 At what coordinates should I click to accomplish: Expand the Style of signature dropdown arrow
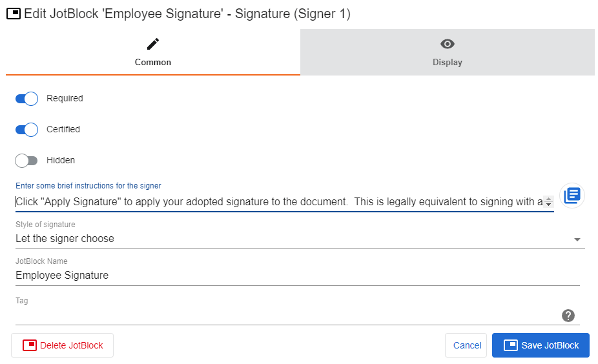click(x=577, y=239)
